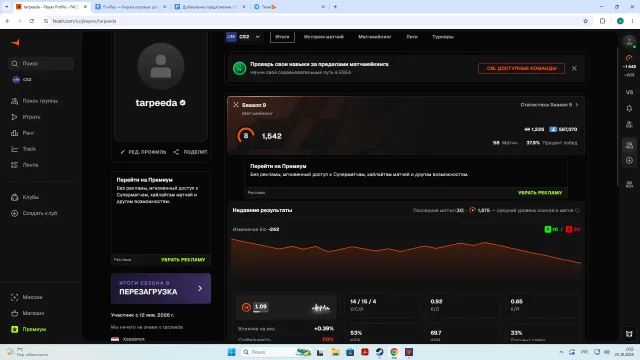640x360 pixels.
Task: Click the Season 9 crossed-swords icon
Action: [236, 105]
